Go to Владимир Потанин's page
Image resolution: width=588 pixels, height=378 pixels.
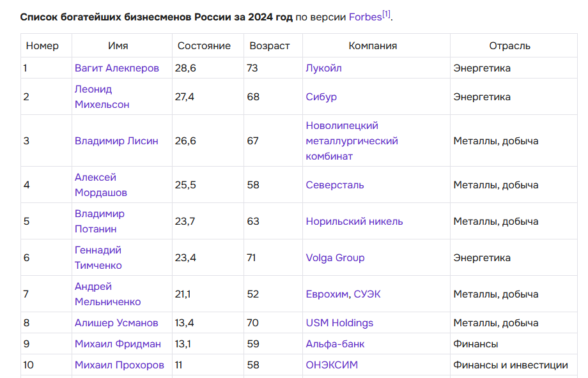point(99,222)
